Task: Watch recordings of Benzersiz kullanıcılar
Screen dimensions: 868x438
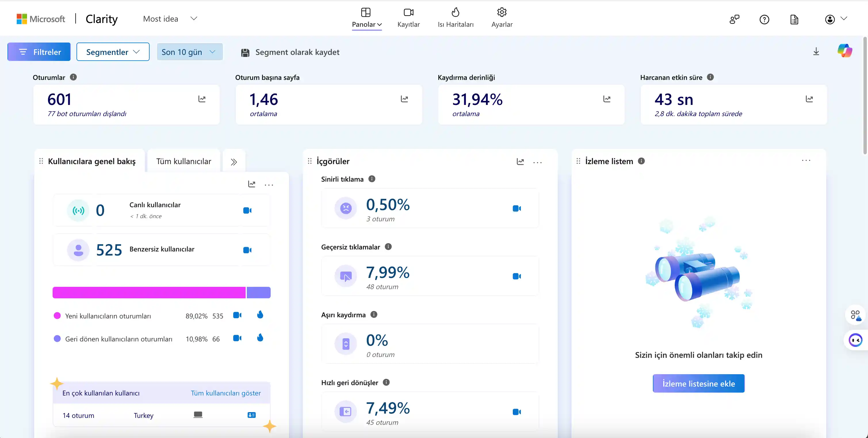Action: (x=247, y=250)
